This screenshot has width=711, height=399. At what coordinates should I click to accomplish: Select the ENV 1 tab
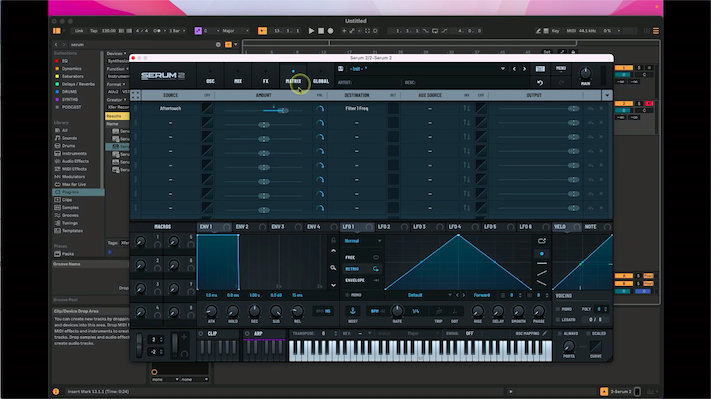pos(206,226)
